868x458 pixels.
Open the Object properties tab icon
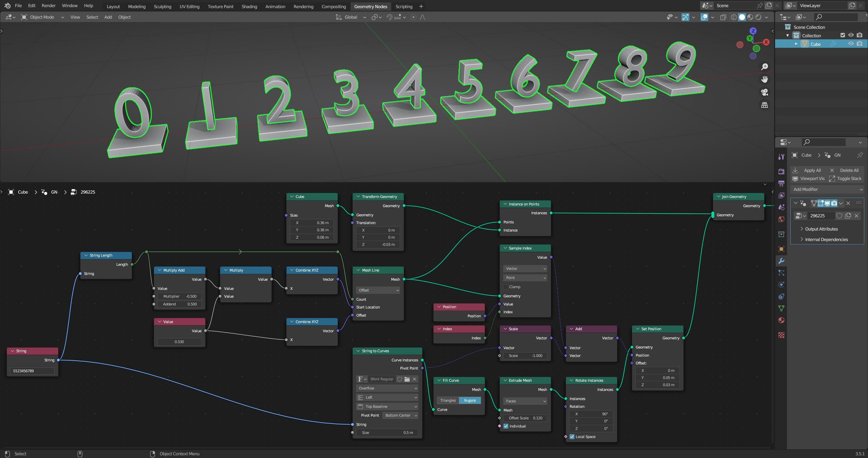pyautogui.click(x=781, y=249)
